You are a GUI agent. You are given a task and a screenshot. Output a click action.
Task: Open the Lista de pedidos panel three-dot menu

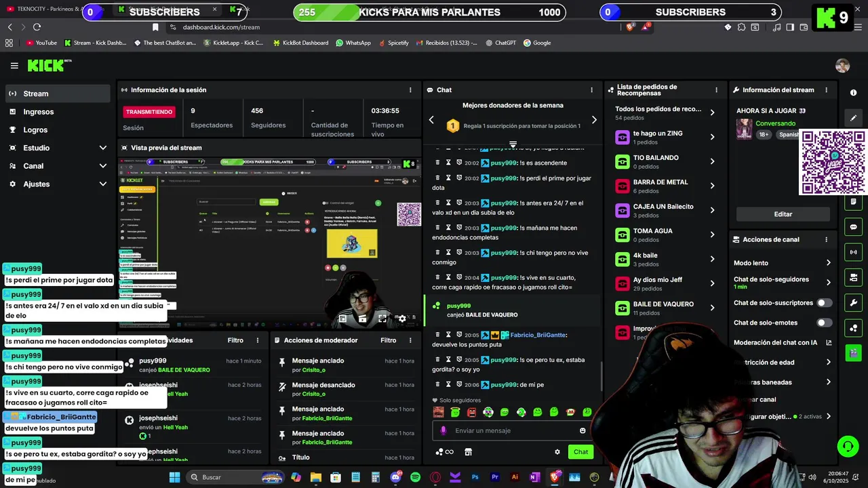point(716,89)
